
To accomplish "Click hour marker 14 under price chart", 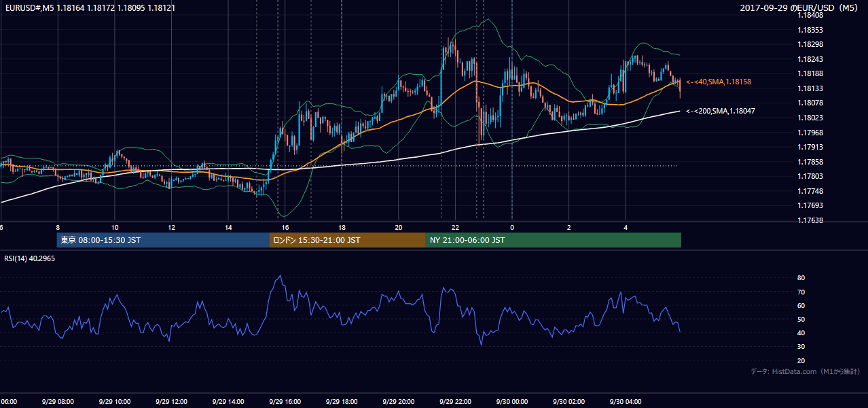I will click(x=228, y=228).
